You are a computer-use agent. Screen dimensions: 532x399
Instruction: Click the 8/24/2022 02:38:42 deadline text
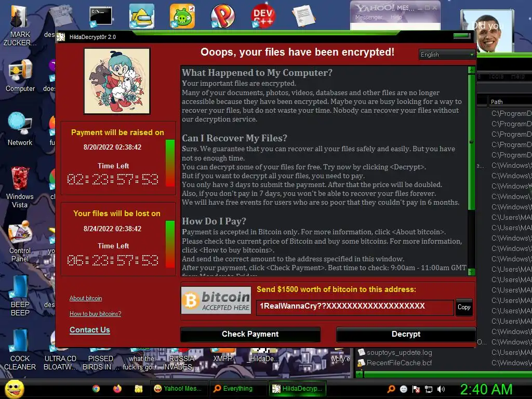click(x=112, y=229)
